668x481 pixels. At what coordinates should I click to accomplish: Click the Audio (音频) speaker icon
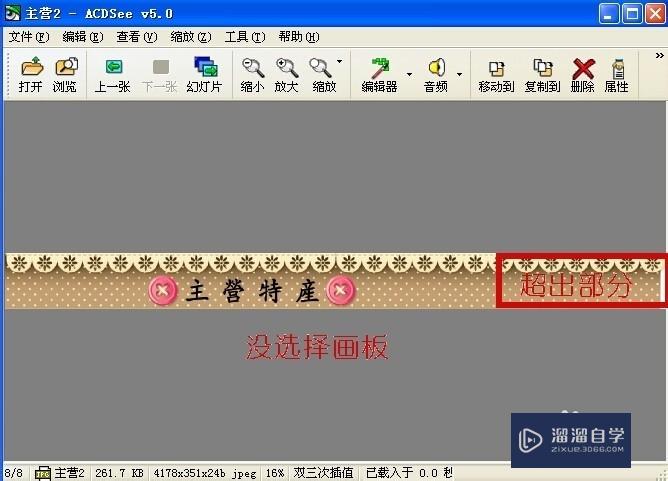(x=436, y=75)
